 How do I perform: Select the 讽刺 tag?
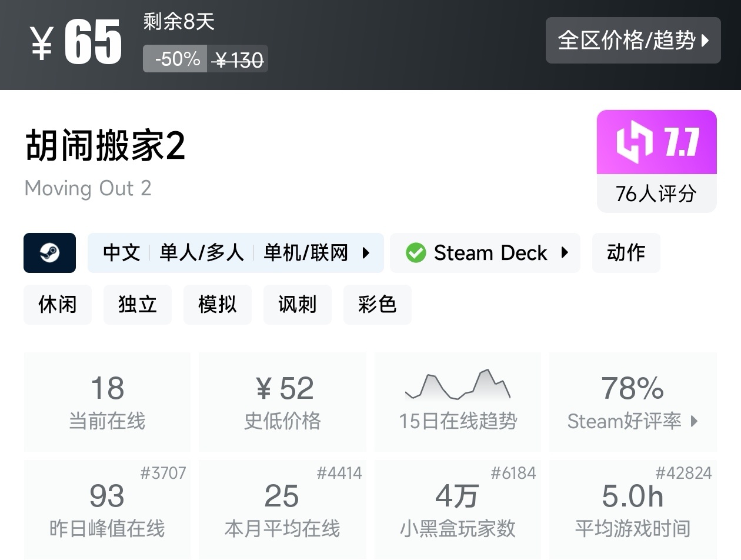298,305
